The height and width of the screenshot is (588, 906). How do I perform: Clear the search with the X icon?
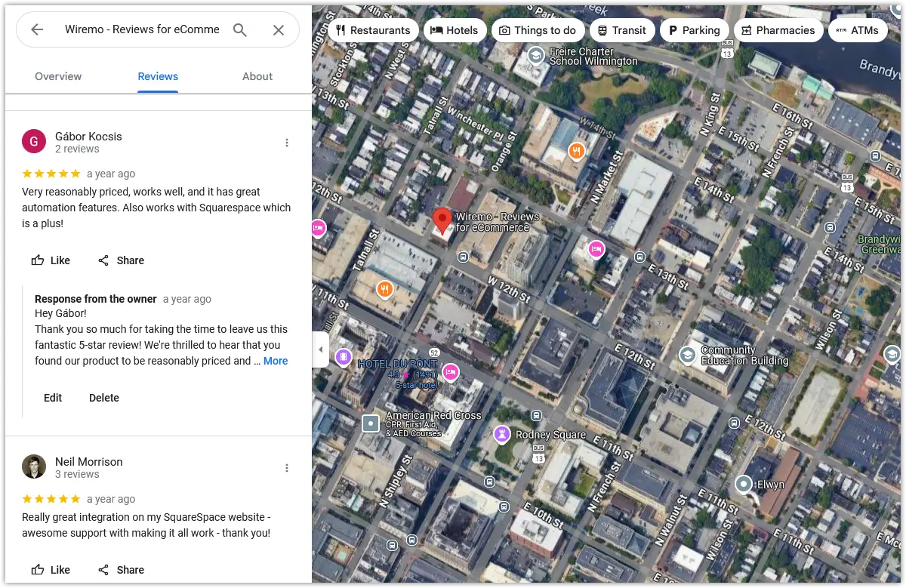pyautogui.click(x=278, y=29)
